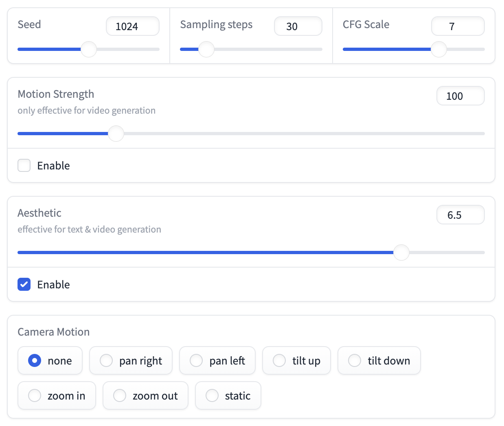Select the 'none' camera motion option

(x=35, y=360)
